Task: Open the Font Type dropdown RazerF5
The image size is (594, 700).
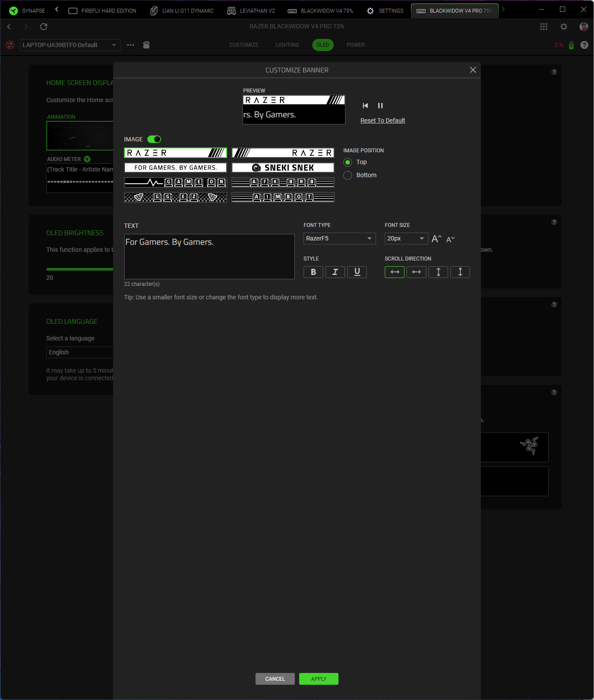Action: 340,238
